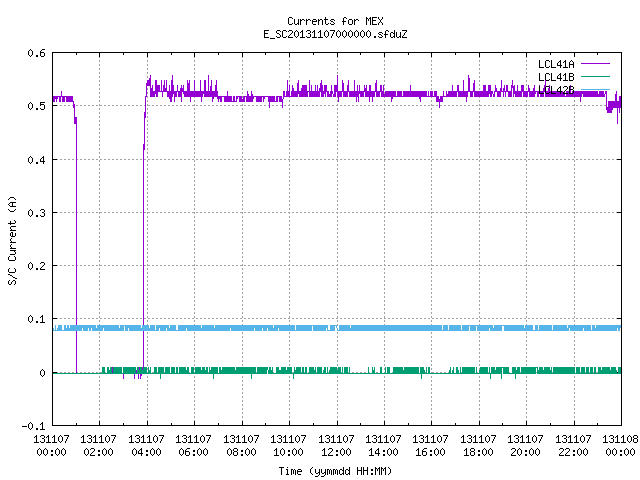640x480 pixels.
Task: Click the 131107 12:00 x-axis tick label
Action: click(x=336, y=445)
